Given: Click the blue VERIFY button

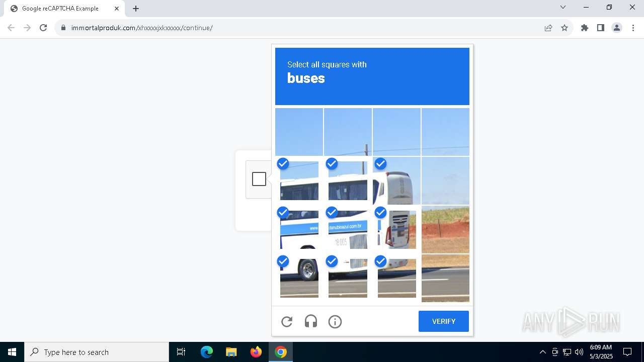Looking at the screenshot, I should click(x=444, y=321).
